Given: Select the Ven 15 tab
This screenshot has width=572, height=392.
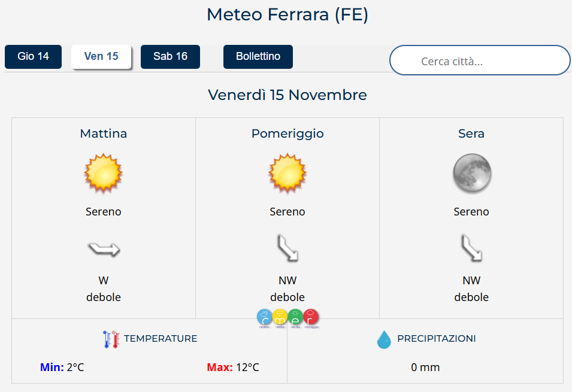Looking at the screenshot, I should (101, 57).
